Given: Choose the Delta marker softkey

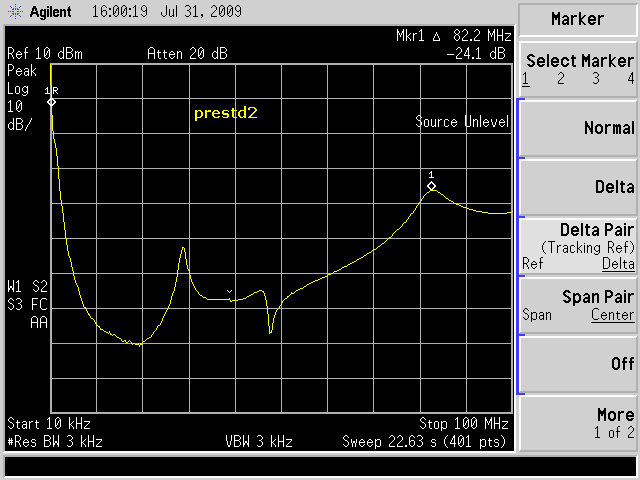Looking at the screenshot, I should click(x=578, y=187).
